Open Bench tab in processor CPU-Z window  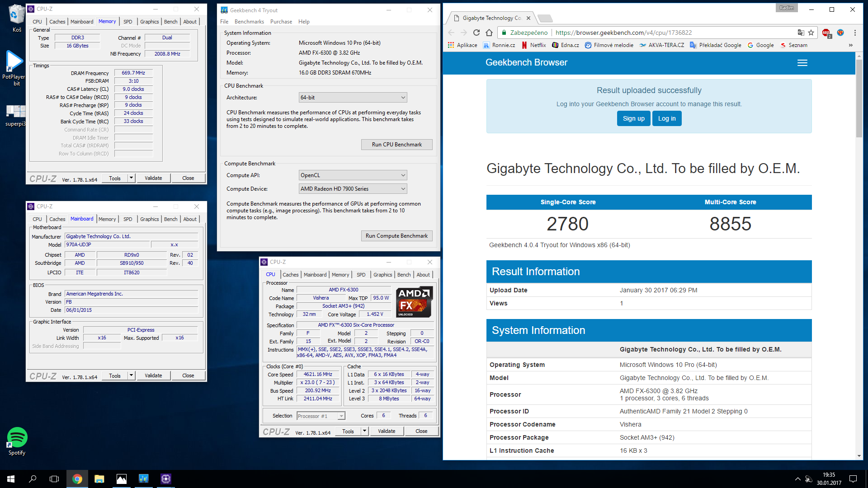pyautogui.click(x=404, y=275)
